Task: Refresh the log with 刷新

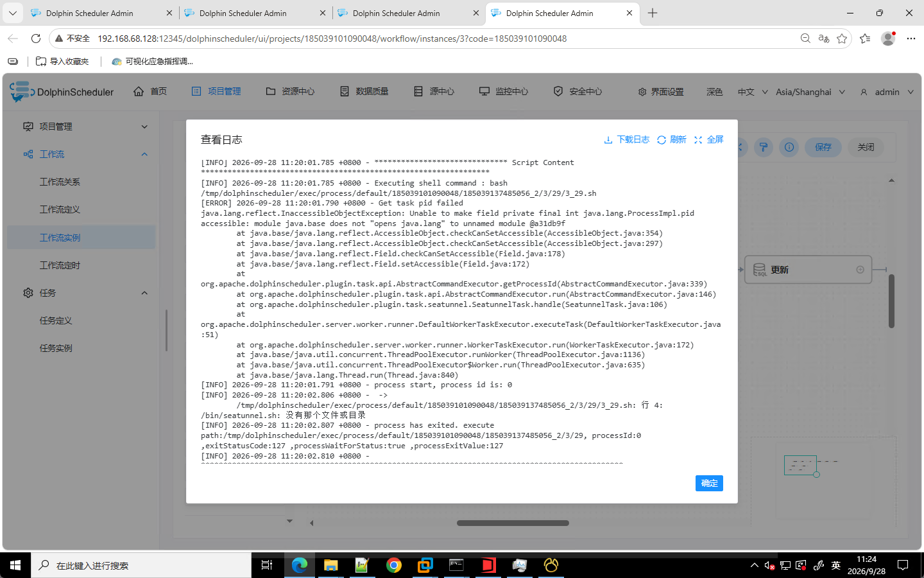Action: pyautogui.click(x=678, y=139)
